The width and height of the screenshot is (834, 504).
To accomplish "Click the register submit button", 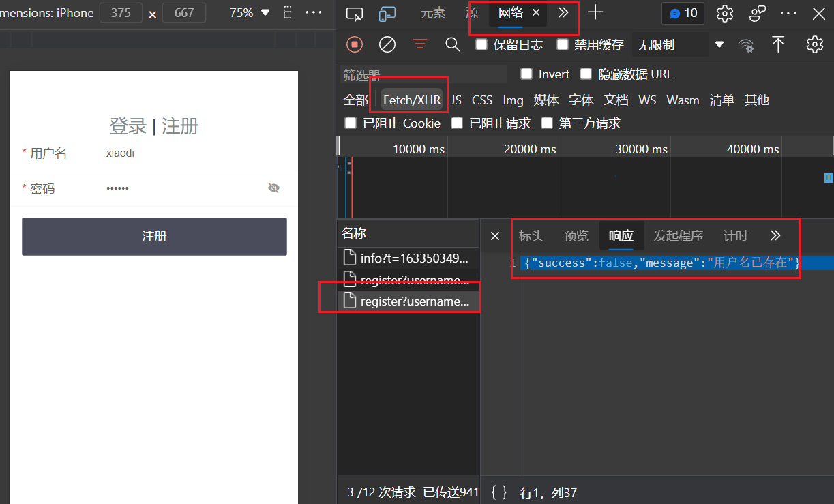I will pyautogui.click(x=154, y=237).
